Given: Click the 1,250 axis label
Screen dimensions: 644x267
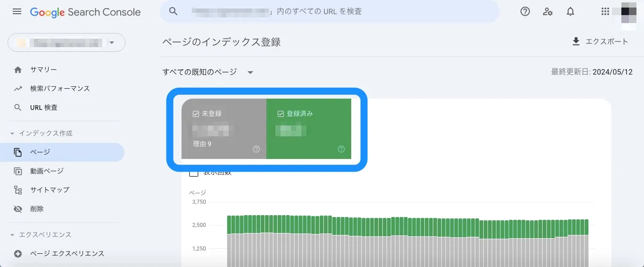Looking at the screenshot, I should (199, 249).
